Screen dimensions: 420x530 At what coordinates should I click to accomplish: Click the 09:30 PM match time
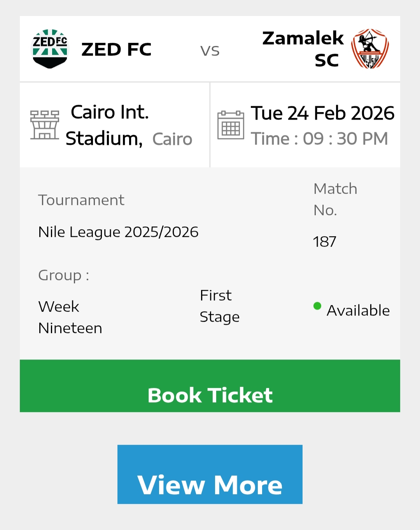320,138
